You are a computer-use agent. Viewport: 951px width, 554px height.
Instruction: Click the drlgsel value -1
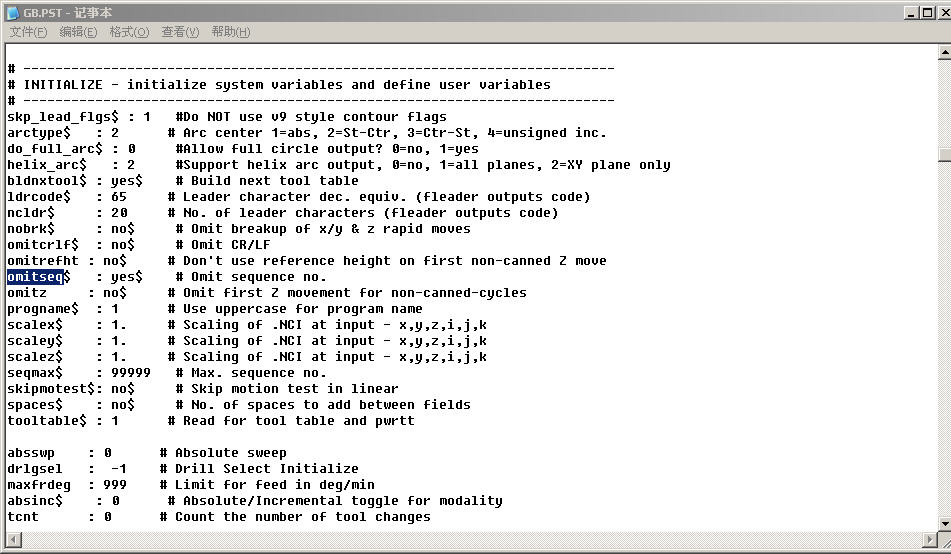point(119,469)
